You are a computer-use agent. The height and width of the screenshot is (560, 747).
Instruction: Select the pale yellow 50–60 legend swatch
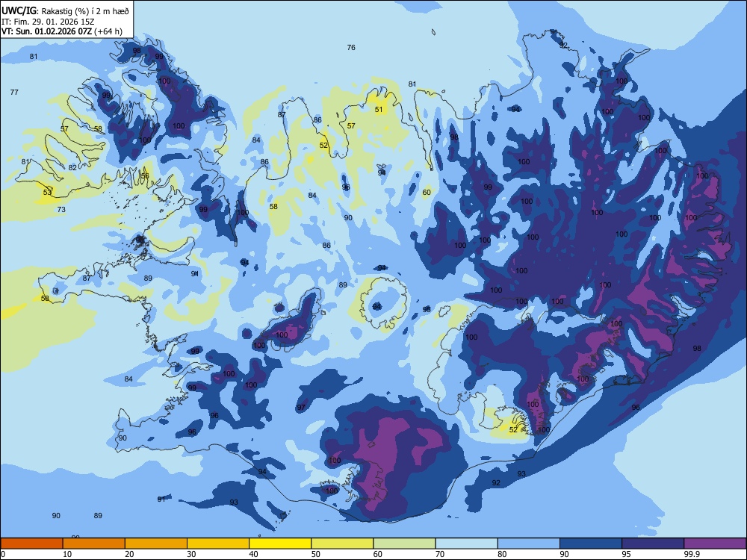point(342,544)
